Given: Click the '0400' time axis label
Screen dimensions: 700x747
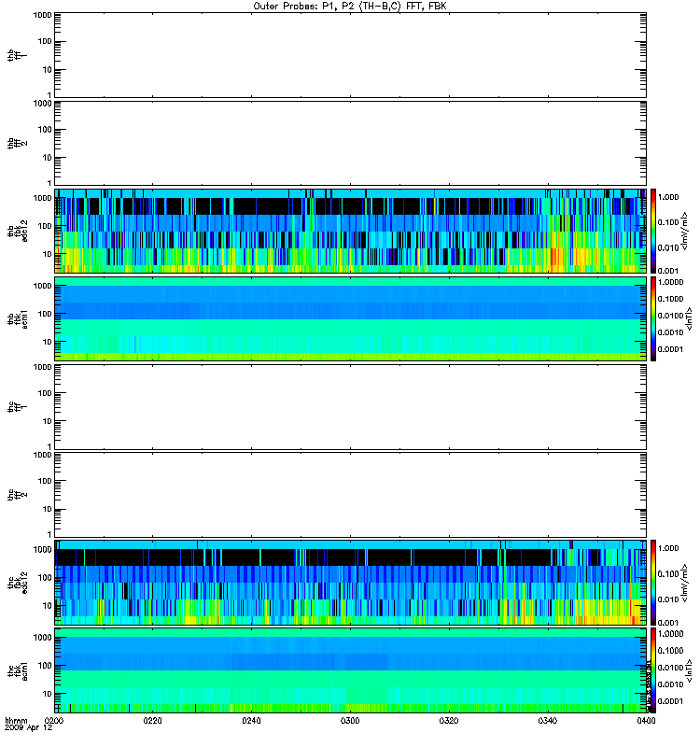Looking at the screenshot, I should [646, 721].
